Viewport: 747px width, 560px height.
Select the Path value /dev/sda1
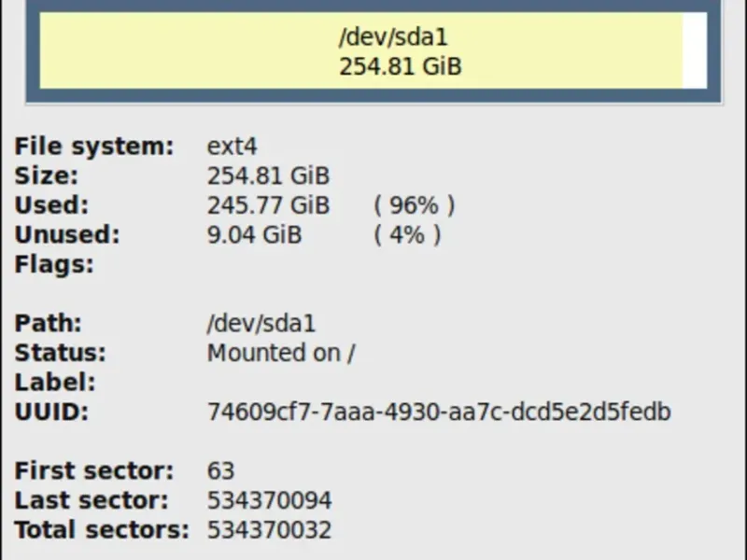tap(261, 323)
